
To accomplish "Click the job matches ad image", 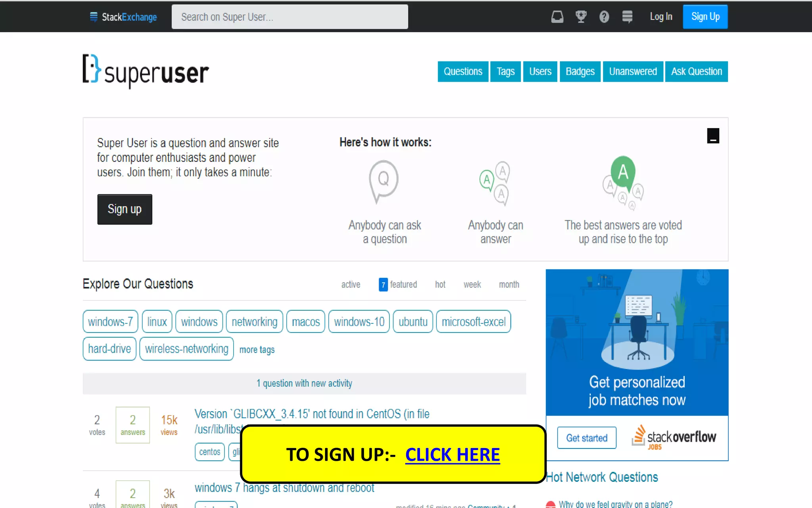I will (637, 343).
